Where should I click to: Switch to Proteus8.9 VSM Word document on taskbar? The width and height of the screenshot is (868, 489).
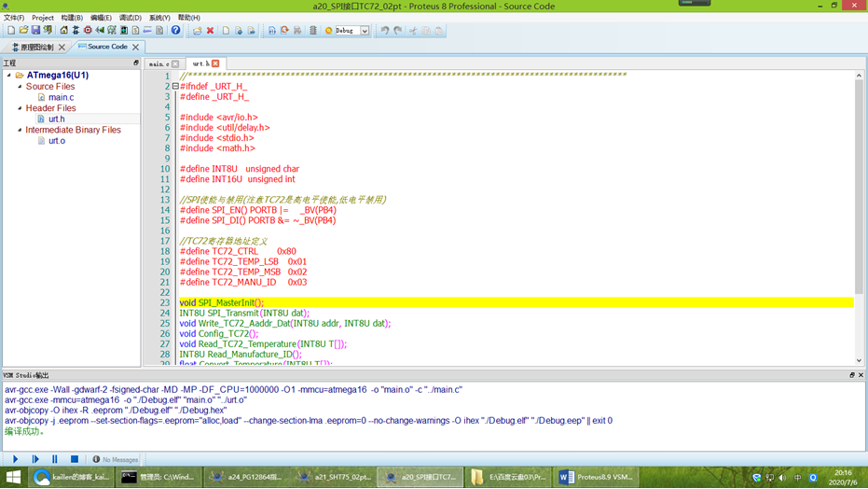tap(597, 477)
